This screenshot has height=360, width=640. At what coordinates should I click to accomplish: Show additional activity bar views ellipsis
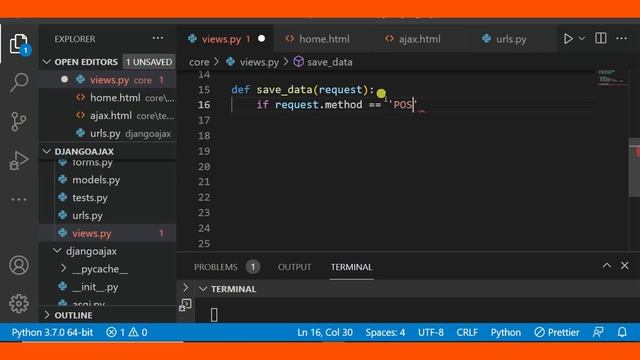[x=19, y=200]
